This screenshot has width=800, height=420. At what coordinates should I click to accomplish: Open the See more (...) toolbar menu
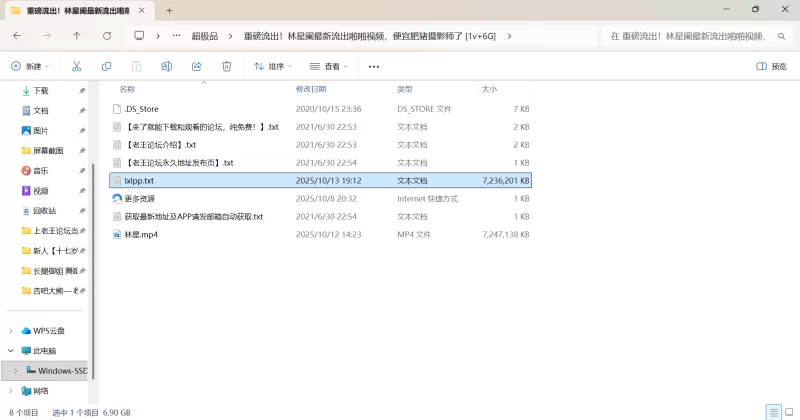tap(374, 66)
